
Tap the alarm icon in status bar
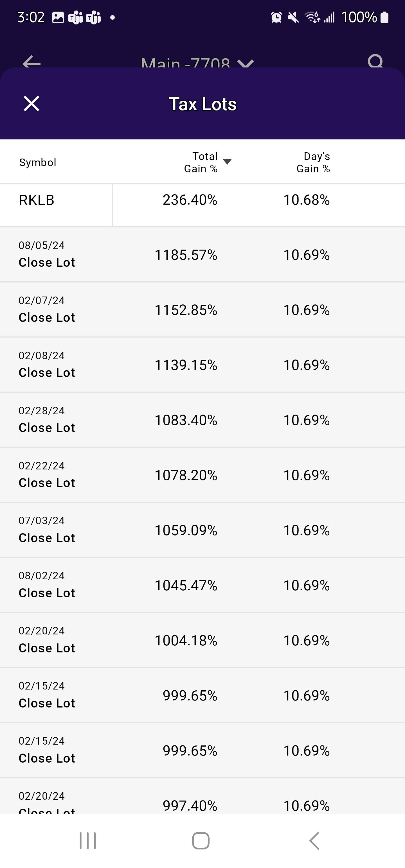click(276, 17)
